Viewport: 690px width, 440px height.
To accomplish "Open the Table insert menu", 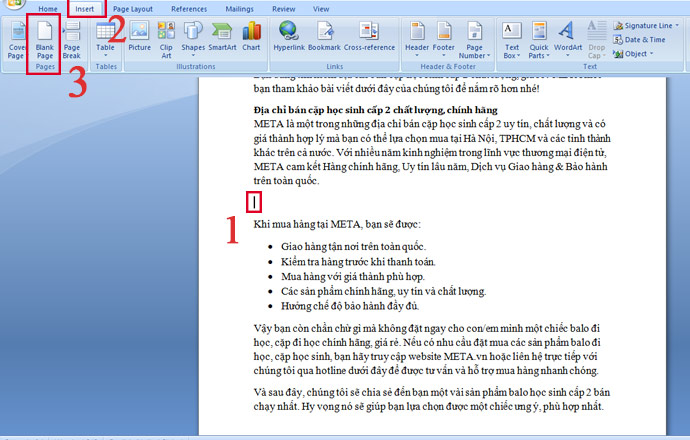I will 105,40.
